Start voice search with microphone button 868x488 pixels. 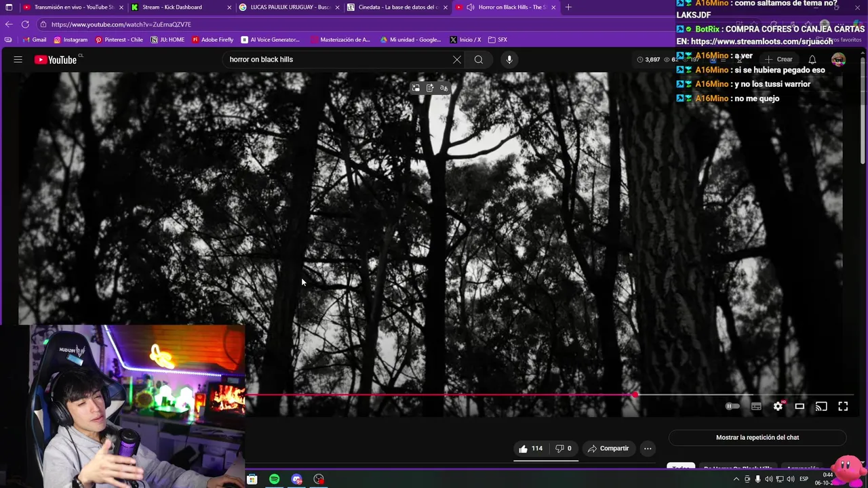coord(509,60)
